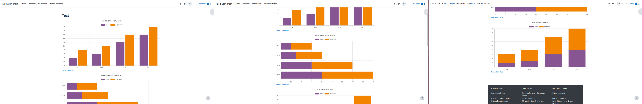This screenshot has height=104, width=644.
Task: Click AU user avatar in left window
Action: pyautogui.click(x=190, y=4)
